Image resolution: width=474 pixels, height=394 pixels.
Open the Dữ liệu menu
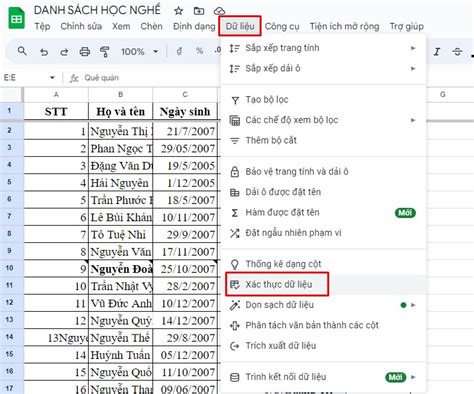240,26
